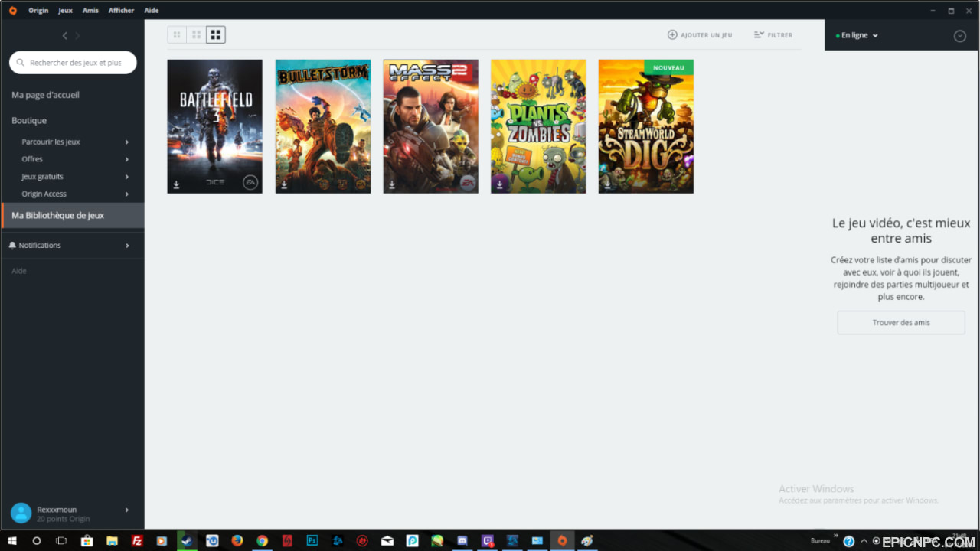The width and height of the screenshot is (980, 551).
Task: Open Cortana search from the taskbar
Action: click(36, 540)
